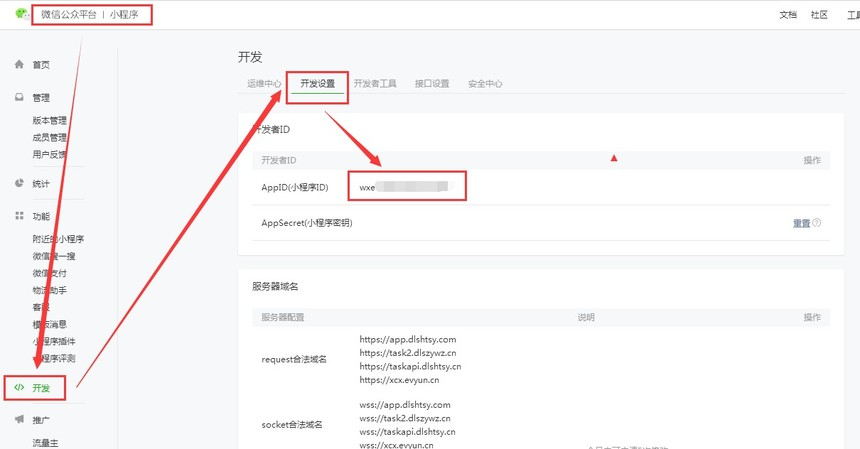The height and width of the screenshot is (449, 860).
Task: Click the blurred AppID value field
Action: tap(407, 187)
